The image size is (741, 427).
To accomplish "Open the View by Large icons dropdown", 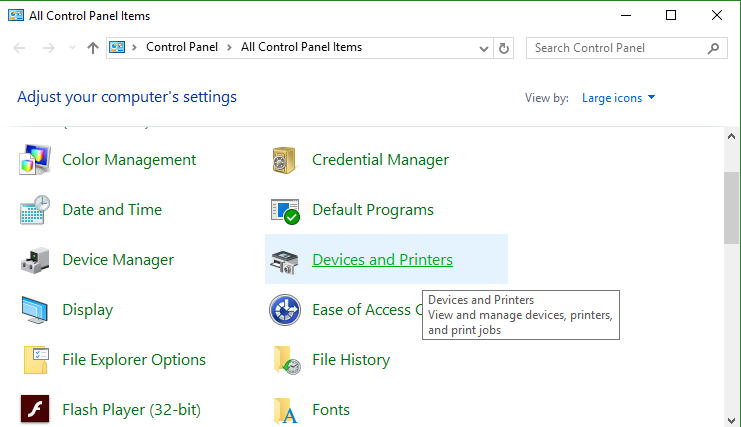I will (619, 98).
